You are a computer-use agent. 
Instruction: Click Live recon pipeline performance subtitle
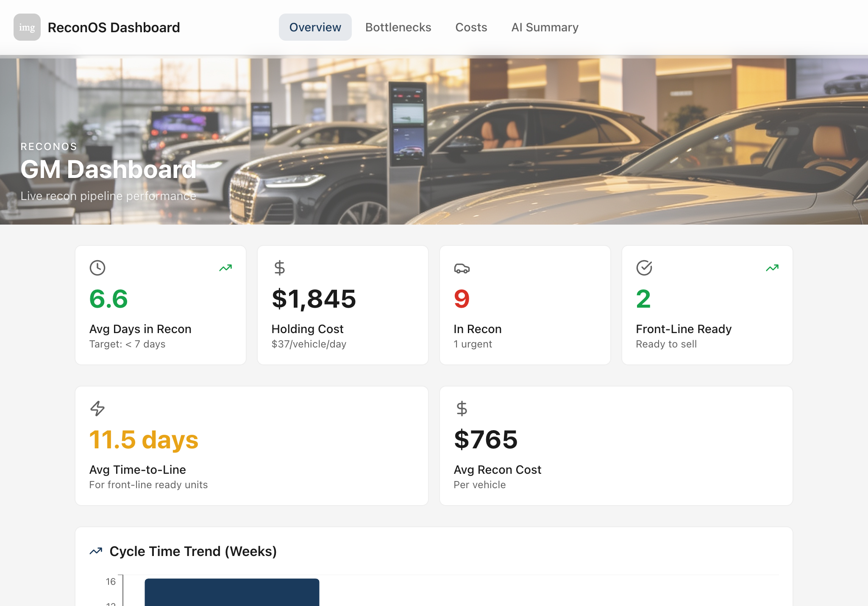coord(108,196)
